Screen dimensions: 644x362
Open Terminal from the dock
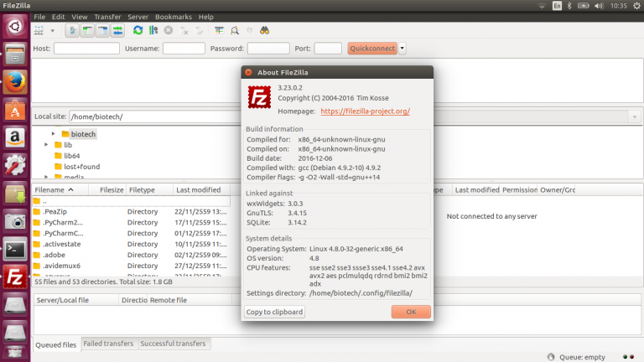pos(15,250)
